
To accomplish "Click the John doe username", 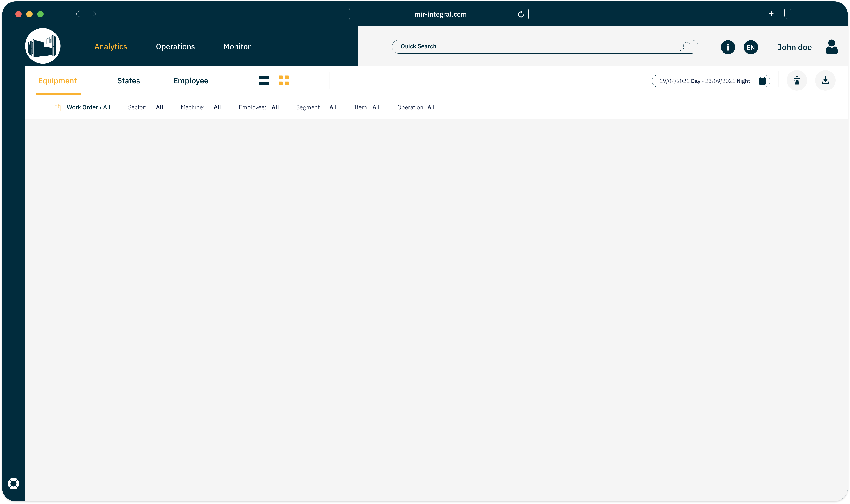I will tap(795, 47).
